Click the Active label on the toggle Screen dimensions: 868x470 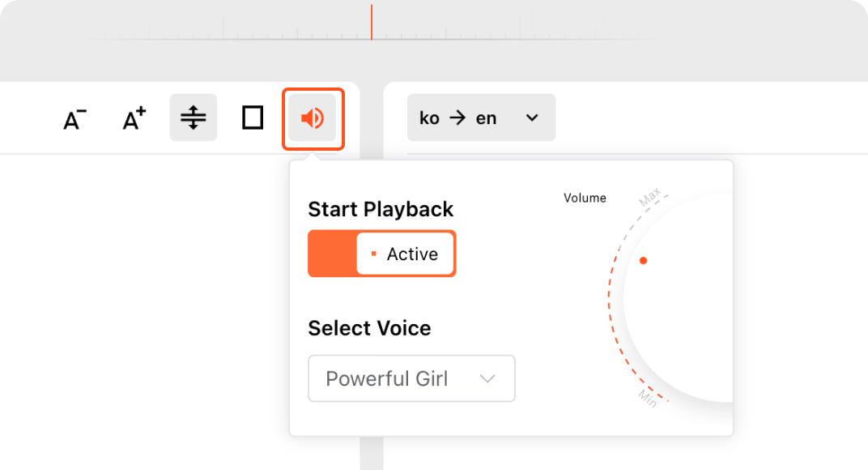pyautogui.click(x=412, y=254)
